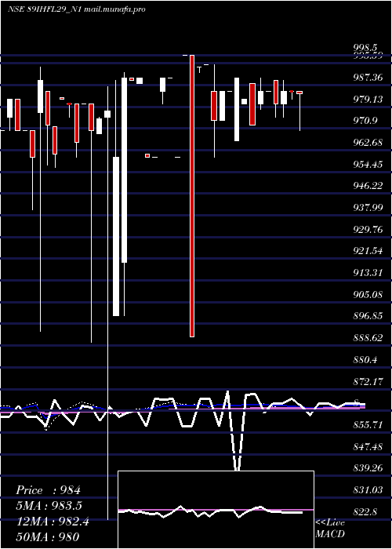Select the 998.5 price axis label

(x=365, y=47)
